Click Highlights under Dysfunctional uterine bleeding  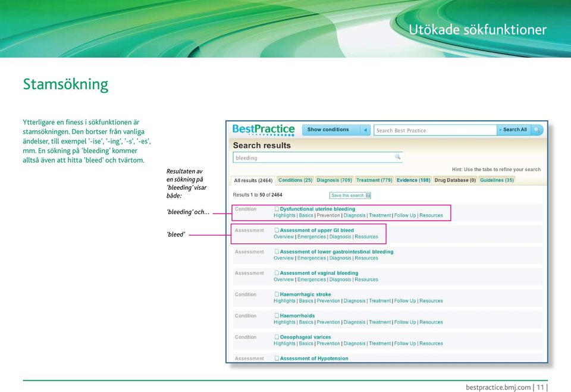(x=284, y=215)
